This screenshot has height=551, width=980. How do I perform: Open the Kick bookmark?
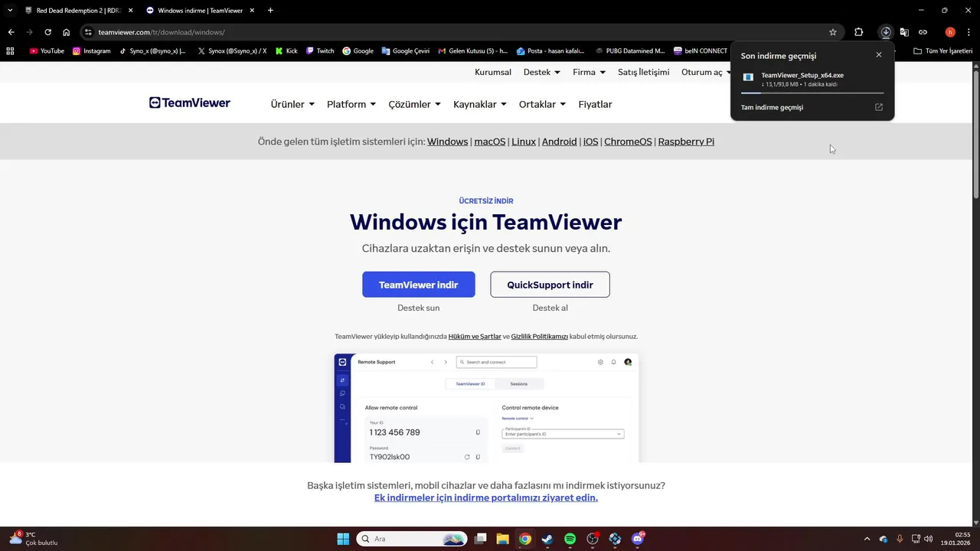pos(286,51)
